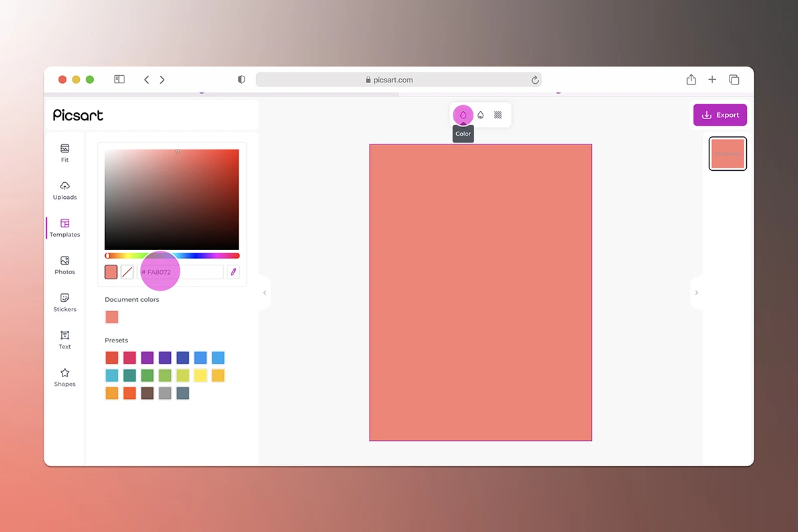The height and width of the screenshot is (532, 798).
Task: Expand the right side panel
Action: coord(696,293)
